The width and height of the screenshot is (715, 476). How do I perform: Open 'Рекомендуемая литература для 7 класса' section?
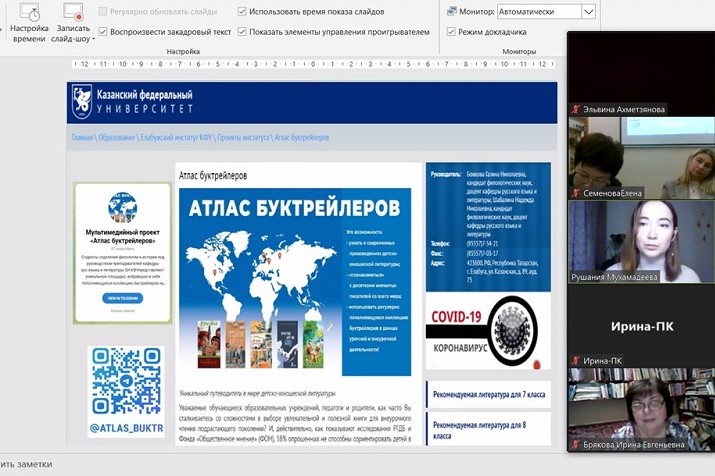pos(488,395)
